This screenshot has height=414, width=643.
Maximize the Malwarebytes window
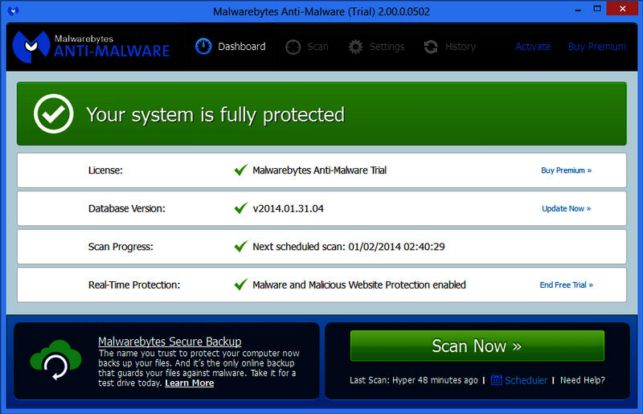pos(597,9)
